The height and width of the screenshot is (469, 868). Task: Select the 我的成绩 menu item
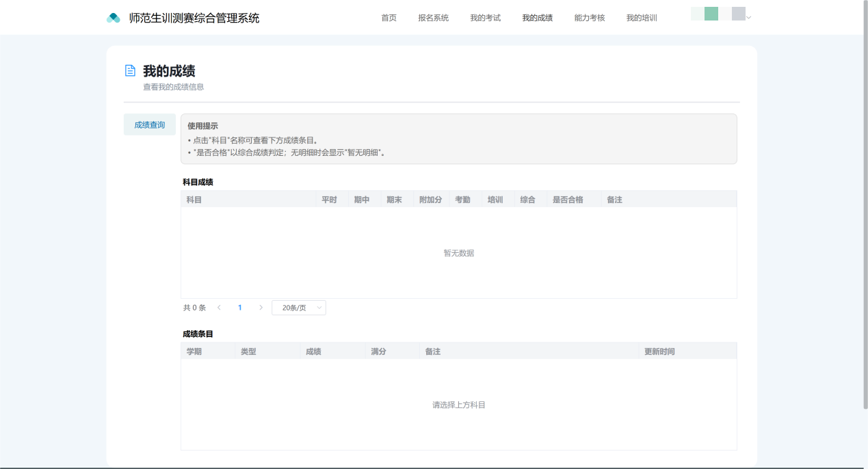click(537, 18)
